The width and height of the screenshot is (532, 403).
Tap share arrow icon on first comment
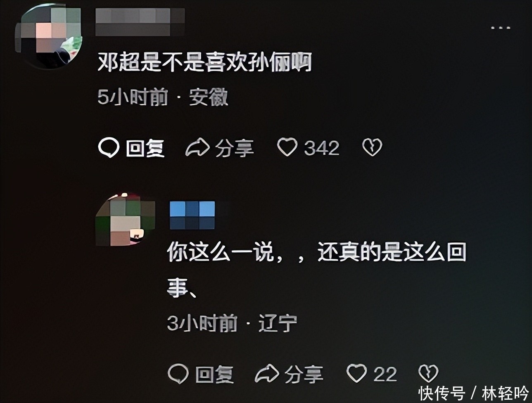click(x=197, y=148)
